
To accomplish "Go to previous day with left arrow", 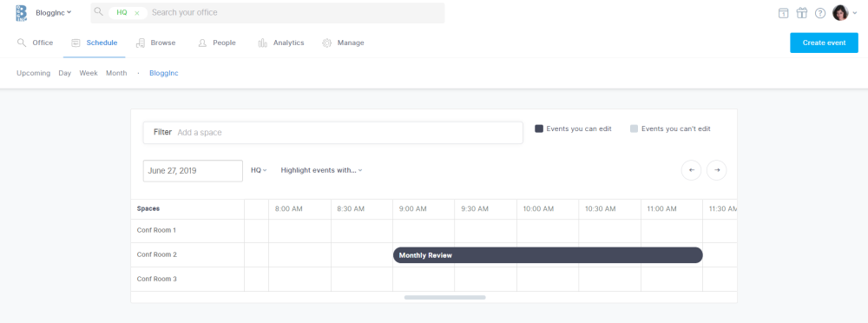I will [x=691, y=170].
